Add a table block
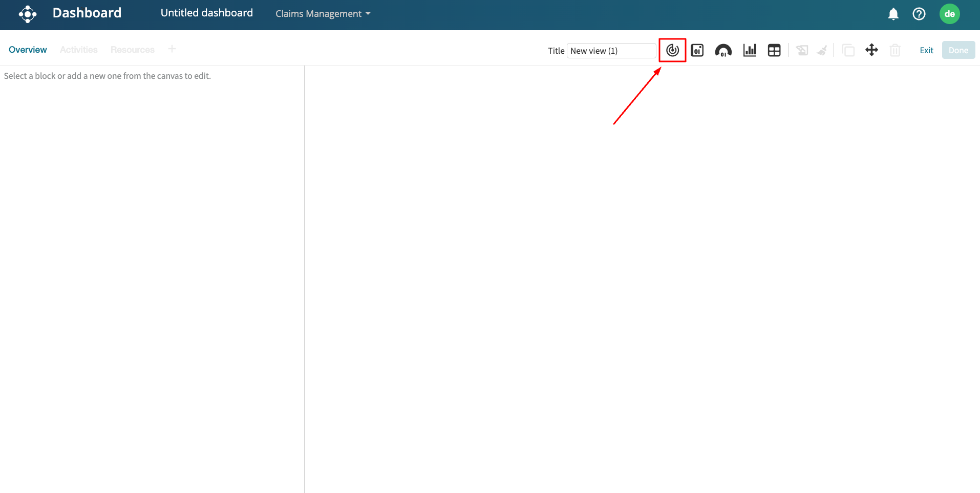 [774, 50]
